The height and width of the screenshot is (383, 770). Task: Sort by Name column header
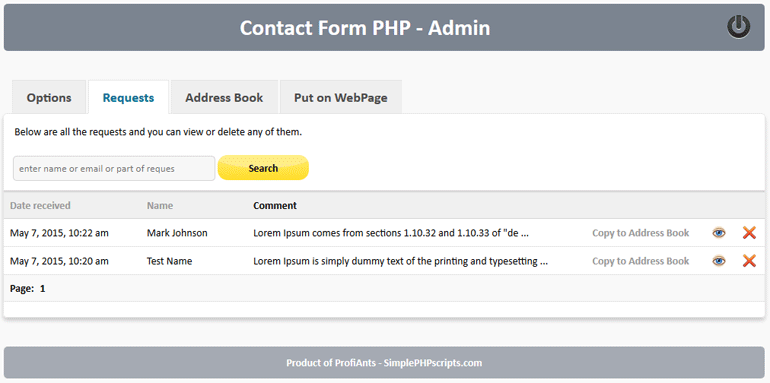pos(160,205)
